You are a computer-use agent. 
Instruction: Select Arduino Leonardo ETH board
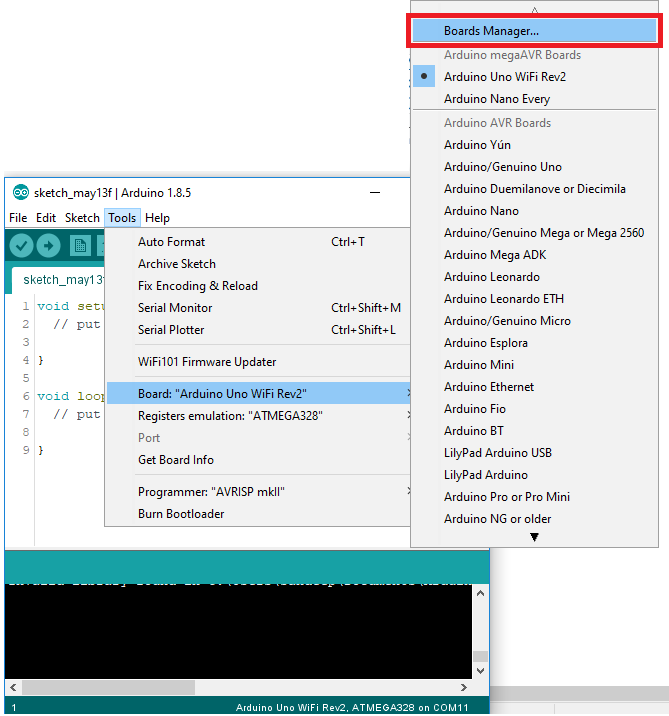coord(534,299)
